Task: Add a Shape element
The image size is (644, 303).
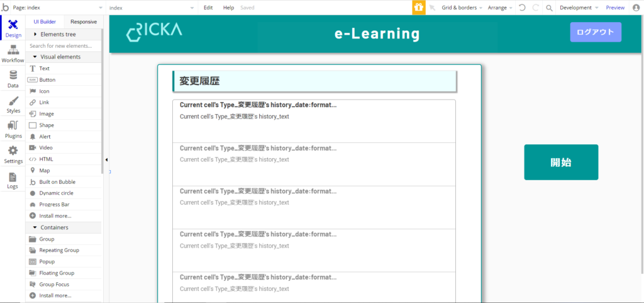Action: 64,125
